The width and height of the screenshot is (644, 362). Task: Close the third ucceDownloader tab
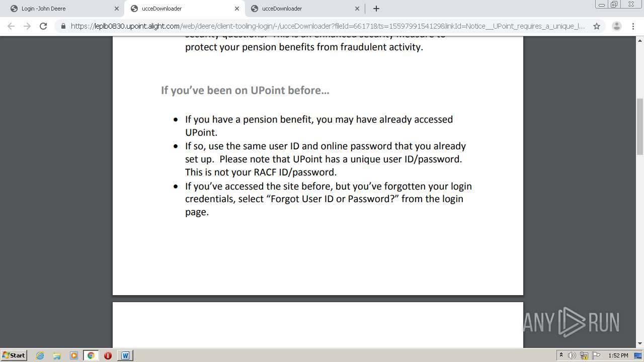point(357,9)
